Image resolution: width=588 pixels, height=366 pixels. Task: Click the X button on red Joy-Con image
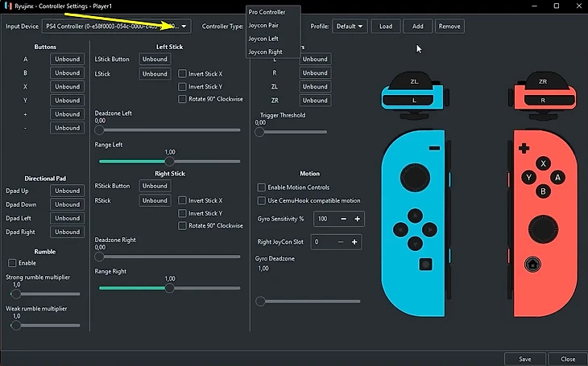(x=544, y=163)
